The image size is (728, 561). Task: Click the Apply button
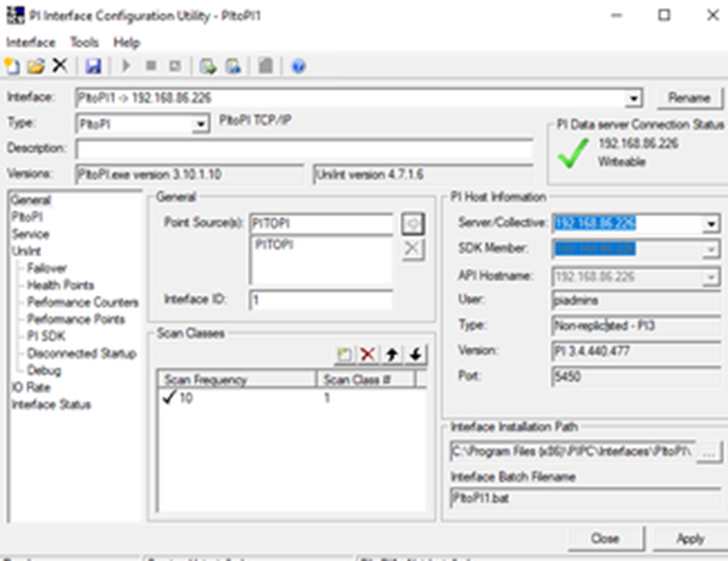coord(691,538)
